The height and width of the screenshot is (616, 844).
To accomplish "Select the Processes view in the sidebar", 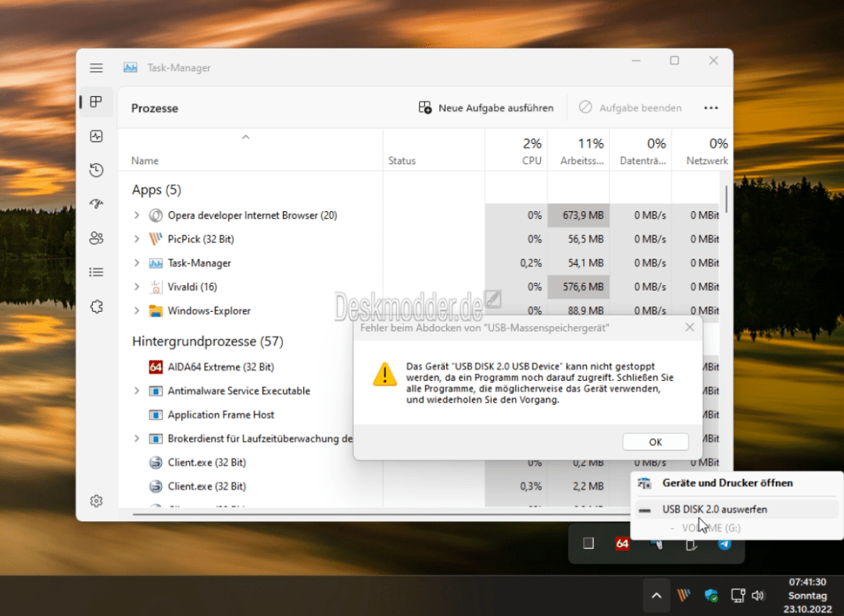I will click(95, 102).
